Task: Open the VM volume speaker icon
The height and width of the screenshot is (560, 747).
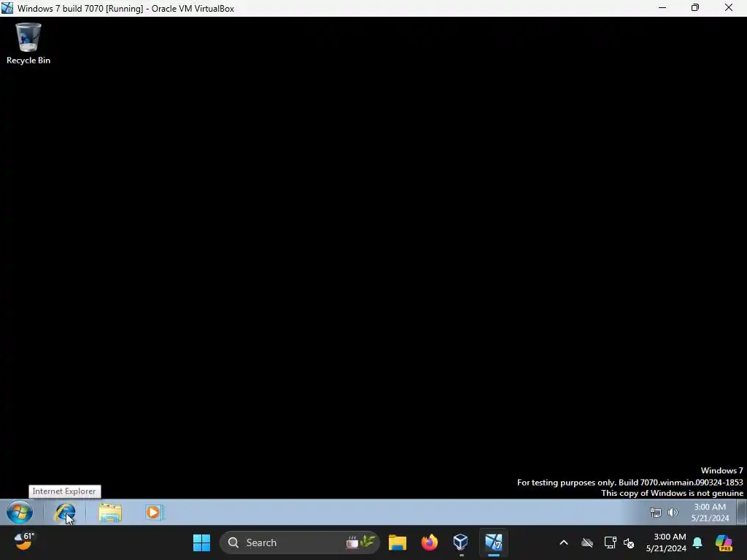Action: click(673, 513)
